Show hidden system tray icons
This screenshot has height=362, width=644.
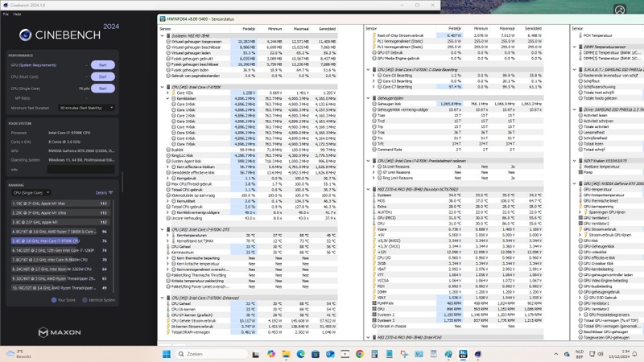(556, 354)
